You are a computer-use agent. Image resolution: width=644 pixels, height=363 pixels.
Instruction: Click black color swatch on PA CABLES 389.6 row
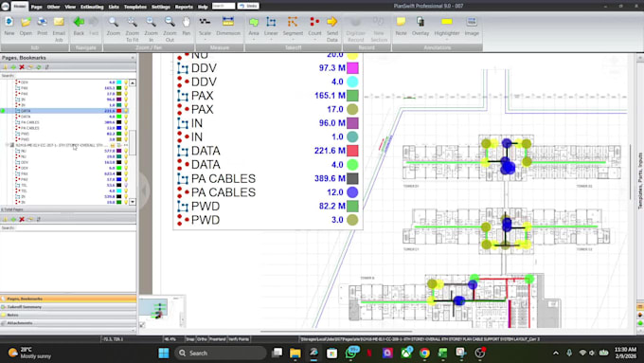[x=119, y=122]
